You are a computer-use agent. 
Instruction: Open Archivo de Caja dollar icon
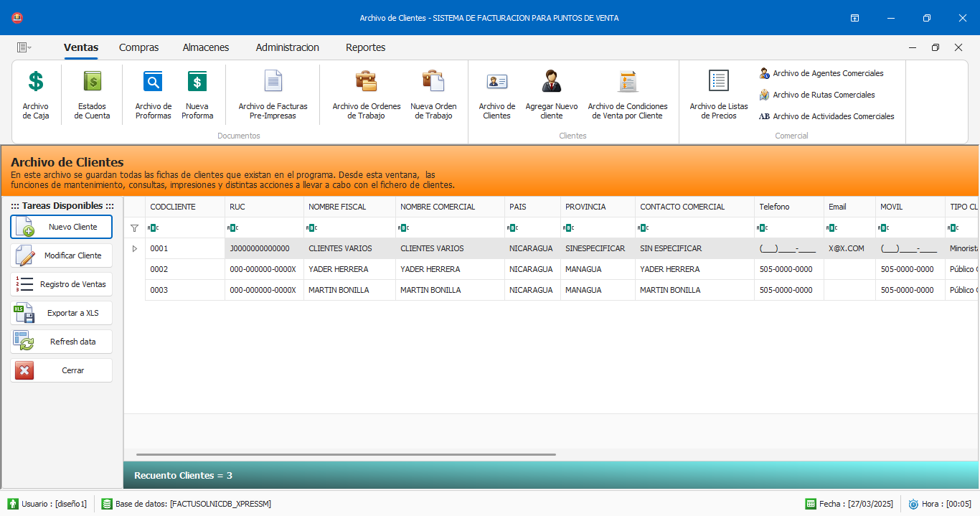point(36,81)
